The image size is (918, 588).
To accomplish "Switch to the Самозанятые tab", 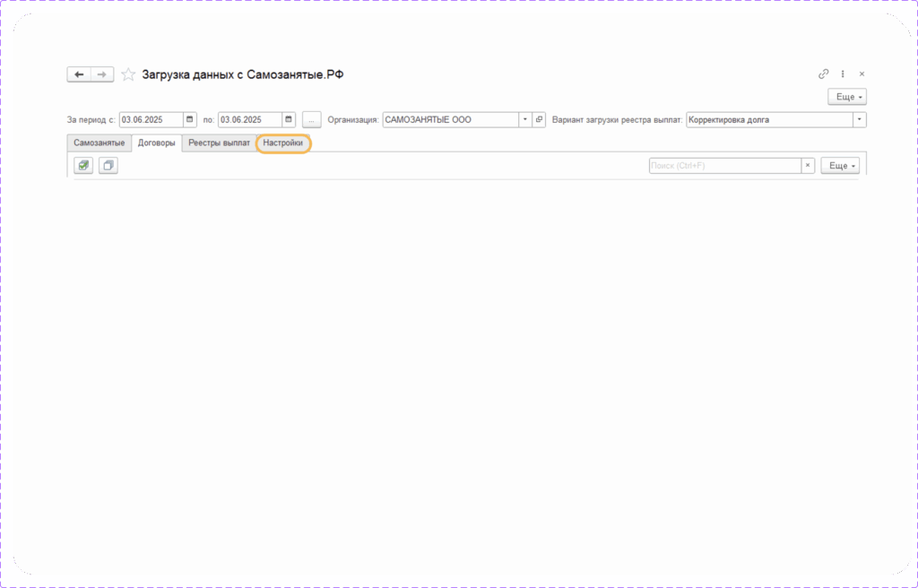I will pyautogui.click(x=100, y=143).
